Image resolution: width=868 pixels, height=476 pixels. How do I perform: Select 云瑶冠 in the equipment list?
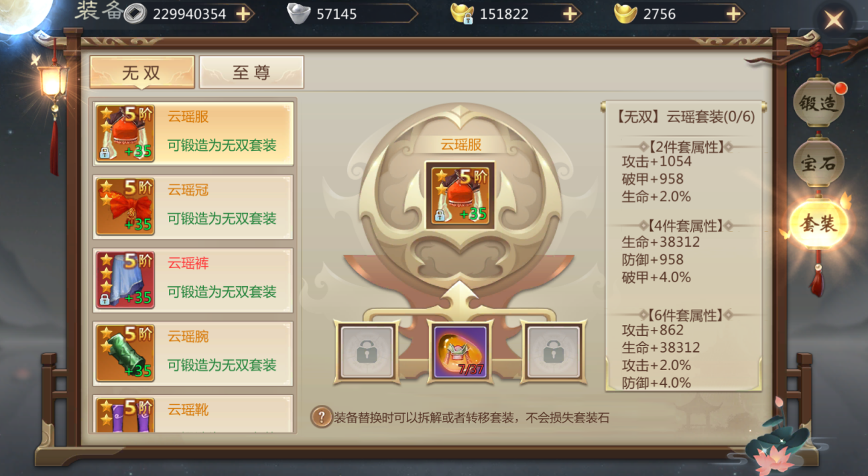click(193, 206)
